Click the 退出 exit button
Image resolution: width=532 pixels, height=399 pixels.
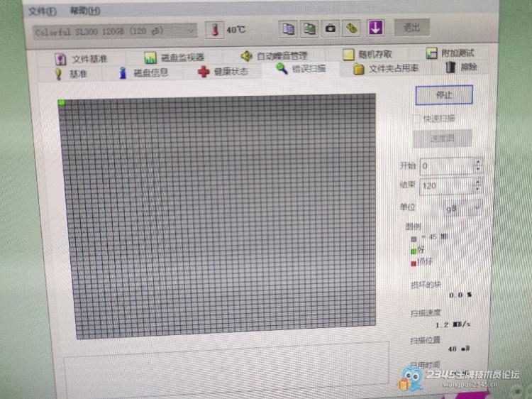coord(411,27)
